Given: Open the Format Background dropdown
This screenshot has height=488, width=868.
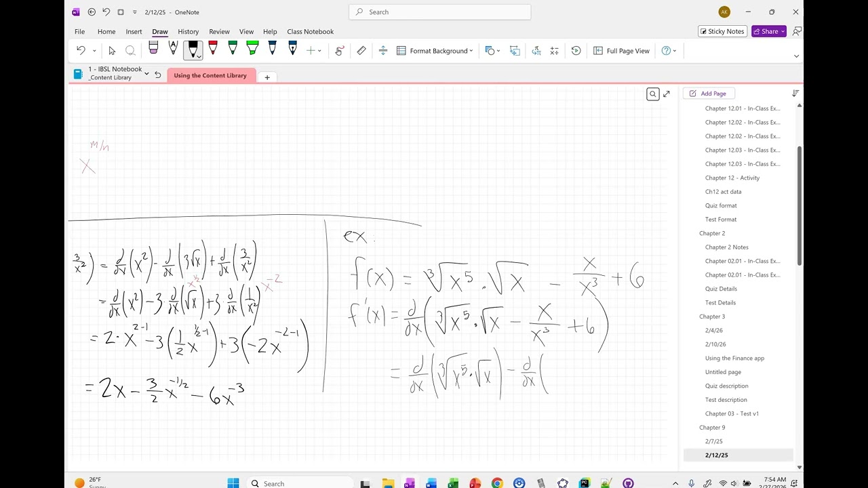Looking at the screenshot, I should coord(435,51).
